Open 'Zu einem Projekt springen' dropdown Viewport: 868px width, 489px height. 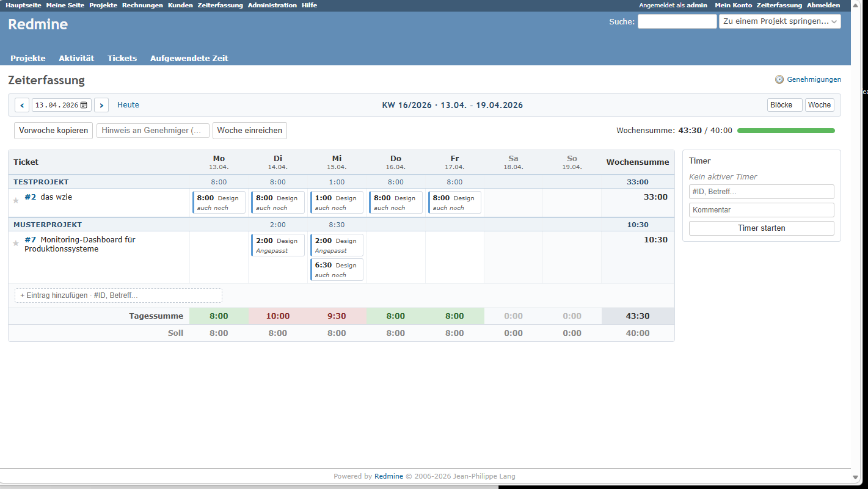780,21
